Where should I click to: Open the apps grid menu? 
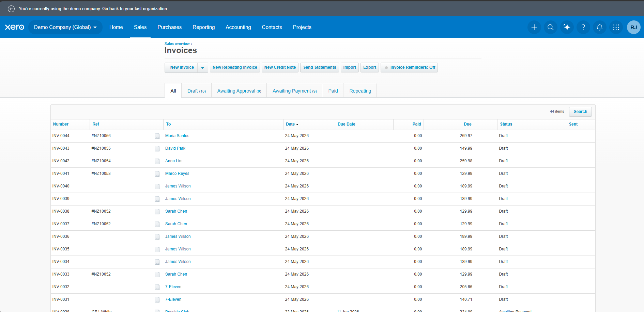(x=616, y=27)
